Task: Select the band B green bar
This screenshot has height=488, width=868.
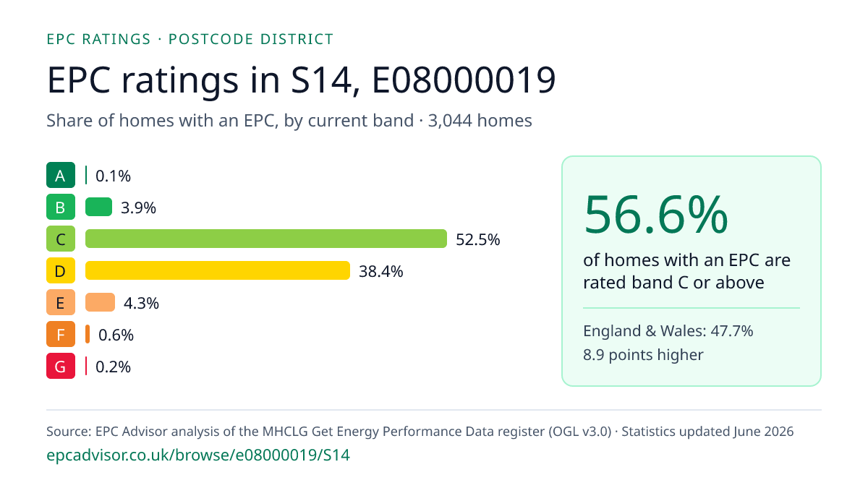Action: (99, 207)
